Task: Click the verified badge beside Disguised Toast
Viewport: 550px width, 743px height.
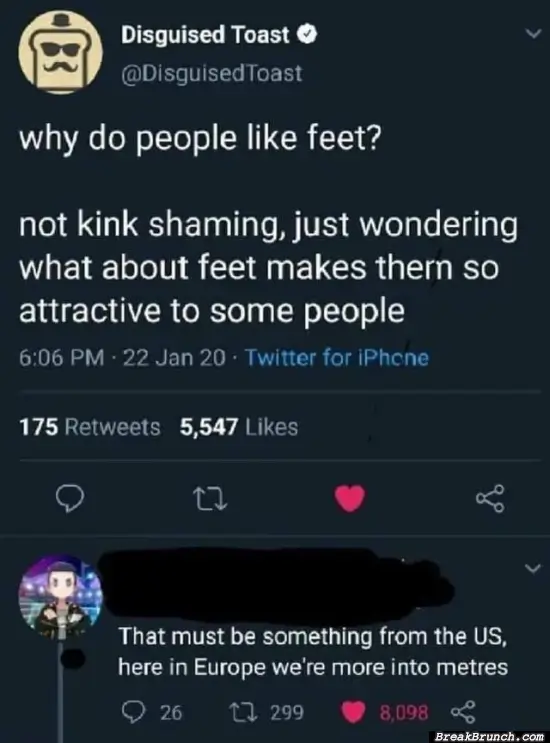Action: pyautogui.click(x=307, y=35)
